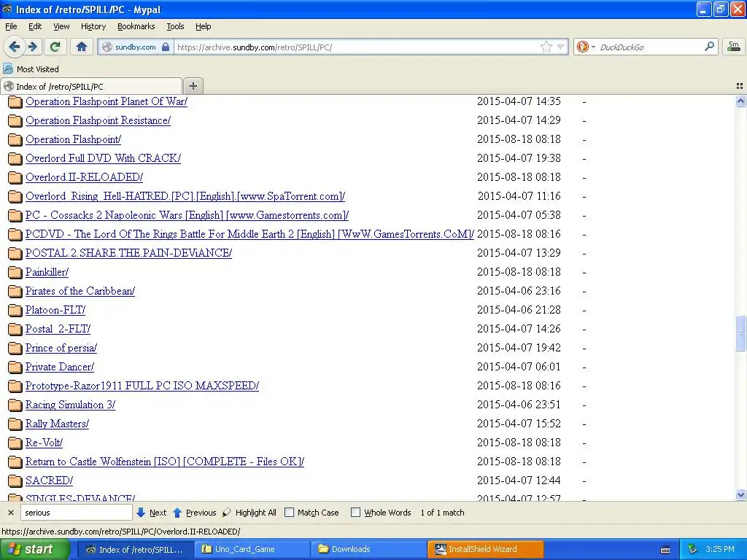Viewport: 747px width, 560px height.
Task: Click folder icon beside 'Private Dancer/'
Action: point(15,367)
